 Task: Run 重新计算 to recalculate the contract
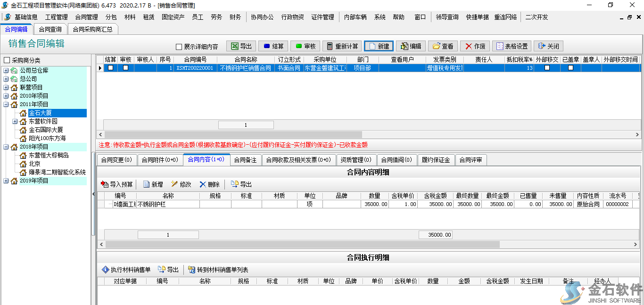coord(341,46)
